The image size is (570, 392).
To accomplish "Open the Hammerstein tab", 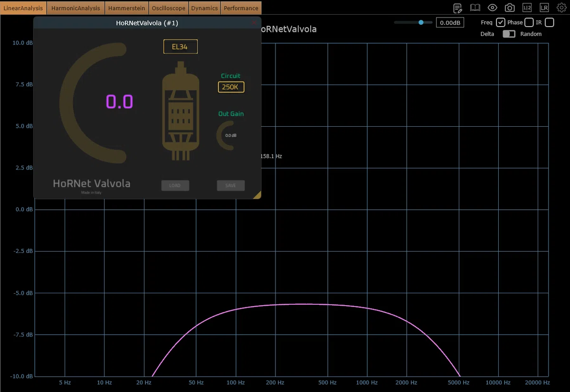I will pos(127,8).
